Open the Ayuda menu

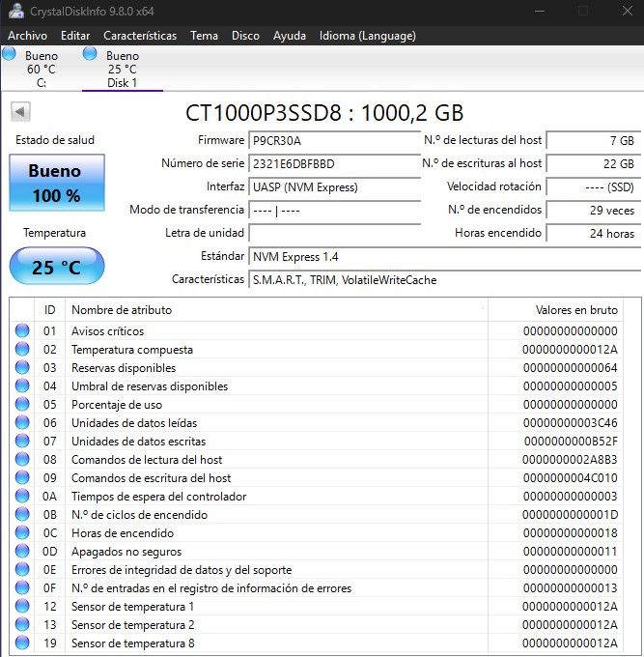tap(290, 36)
